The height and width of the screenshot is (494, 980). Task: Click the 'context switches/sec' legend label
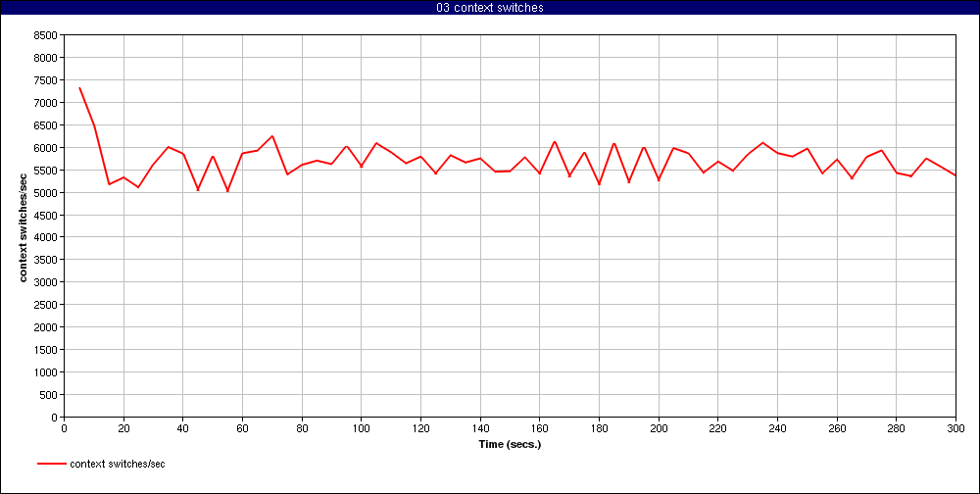click(118, 464)
